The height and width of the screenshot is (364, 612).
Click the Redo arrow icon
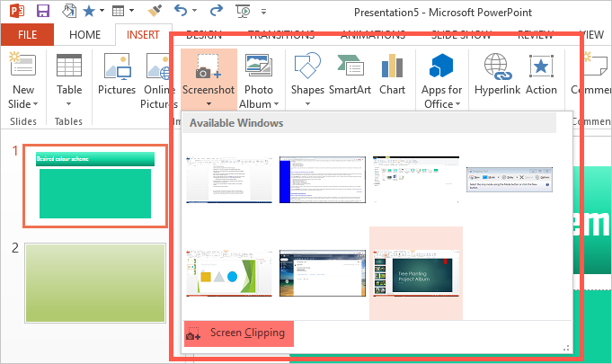216,12
